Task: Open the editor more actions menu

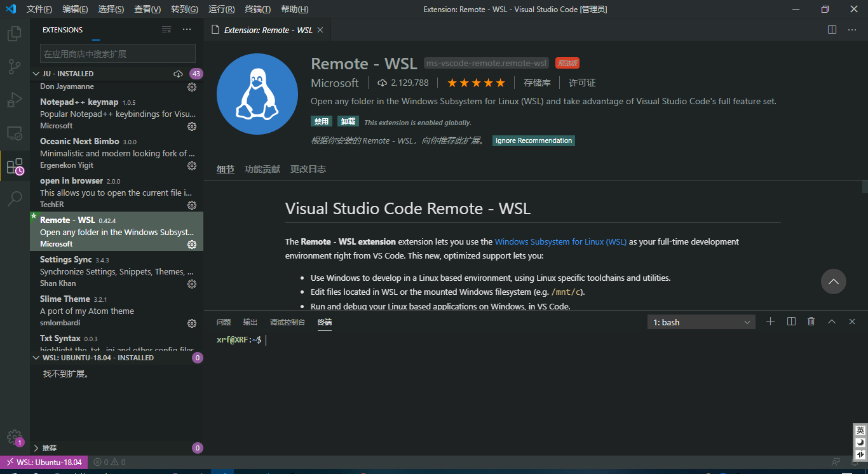Action: click(851, 30)
